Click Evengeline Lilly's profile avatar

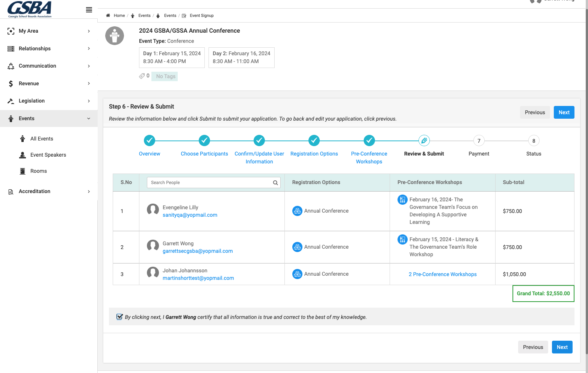pyautogui.click(x=153, y=209)
